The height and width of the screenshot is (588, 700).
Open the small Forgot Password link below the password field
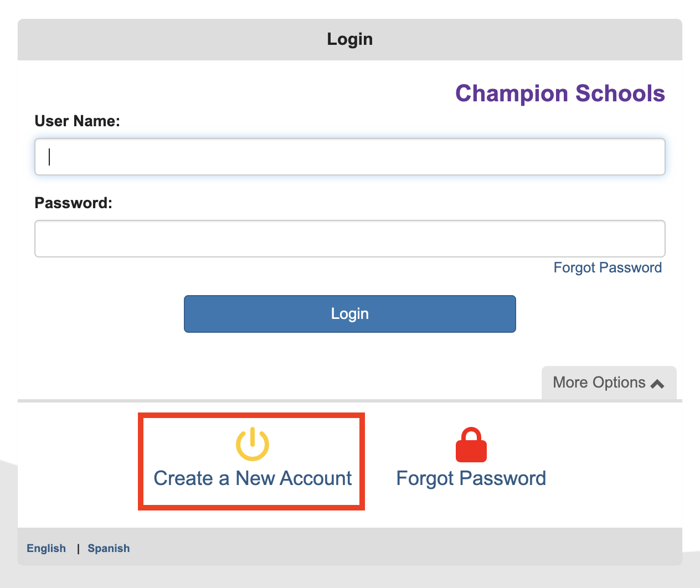(x=608, y=268)
